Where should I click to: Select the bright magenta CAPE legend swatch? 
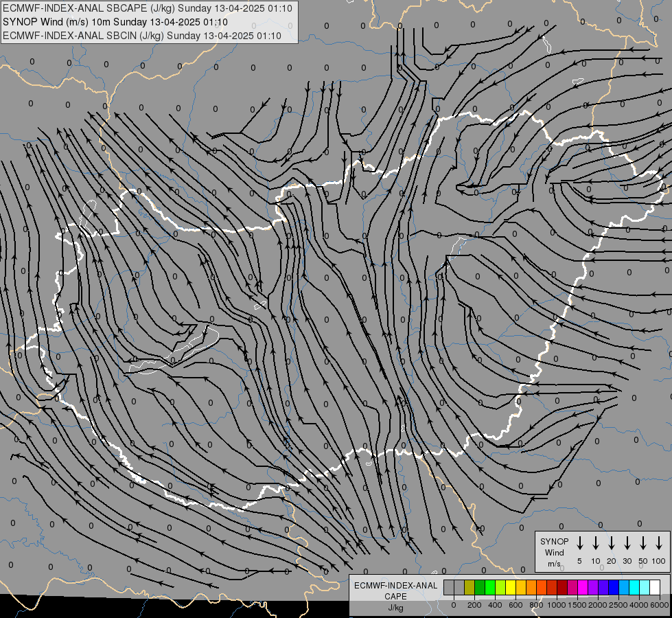pos(583,587)
